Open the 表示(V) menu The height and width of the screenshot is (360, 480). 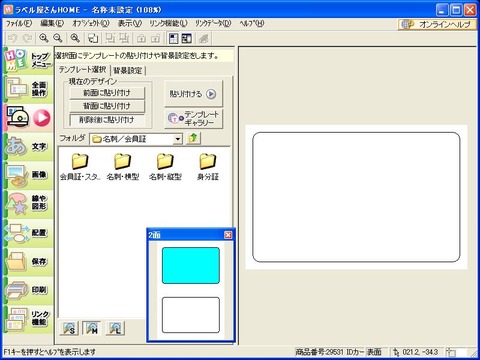tap(130, 23)
